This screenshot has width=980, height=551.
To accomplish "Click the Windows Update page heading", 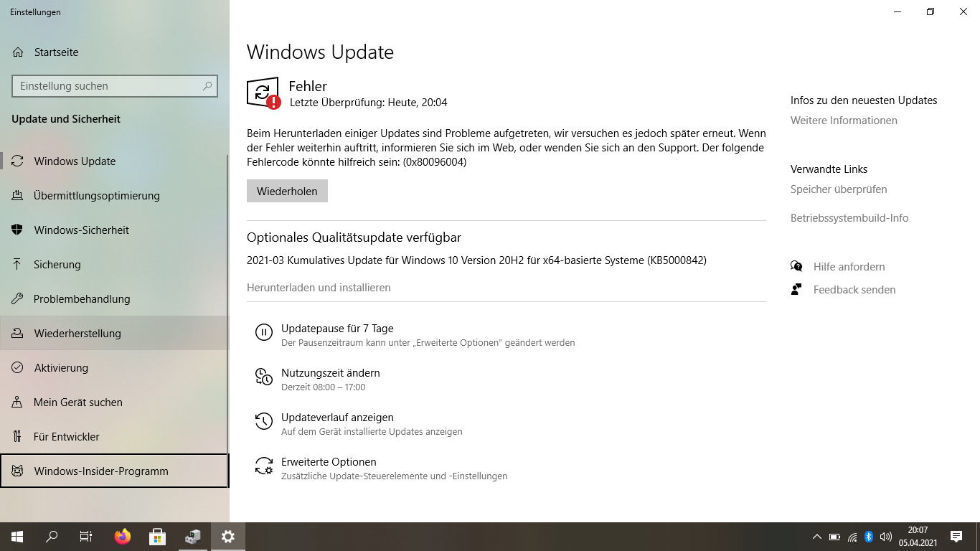I will click(x=320, y=52).
